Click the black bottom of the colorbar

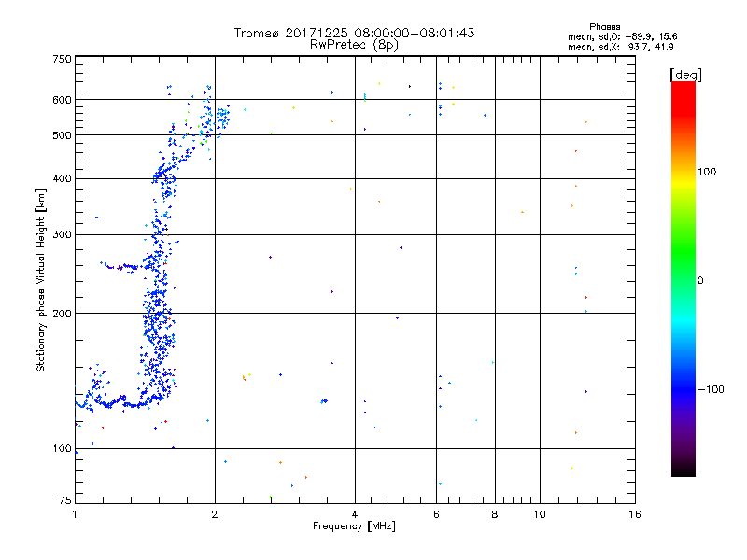[684, 470]
